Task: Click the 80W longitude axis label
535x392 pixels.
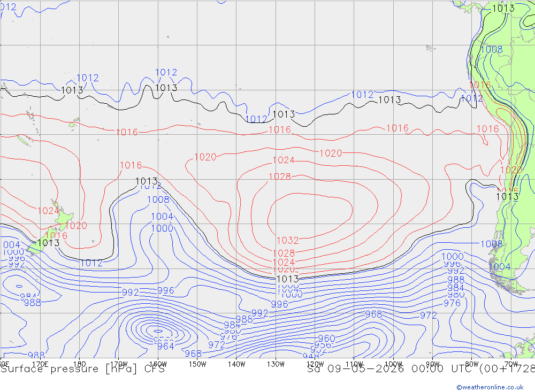Action: [x=472, y=364]
